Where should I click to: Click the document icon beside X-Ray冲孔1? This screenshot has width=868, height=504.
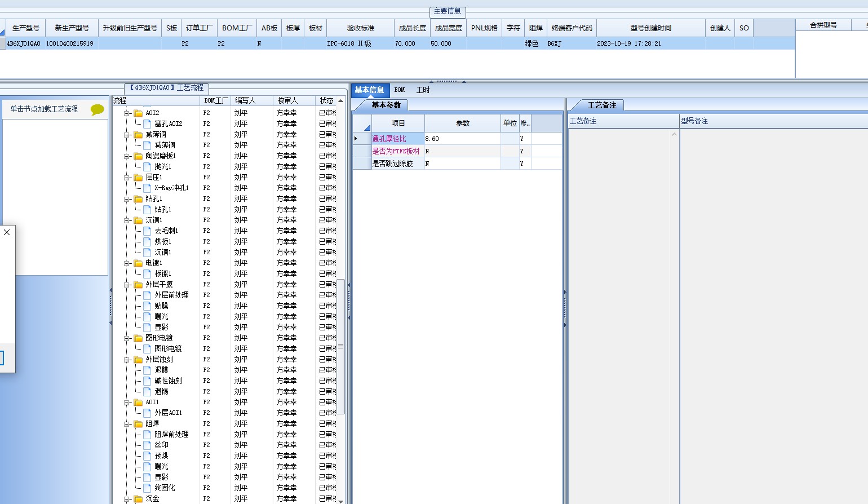pos(147,188)
